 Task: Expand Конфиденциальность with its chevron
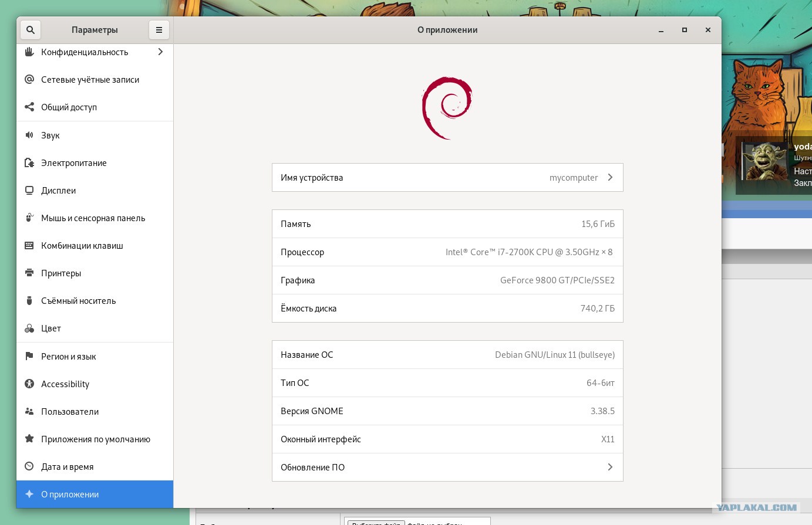coord(160,52)
